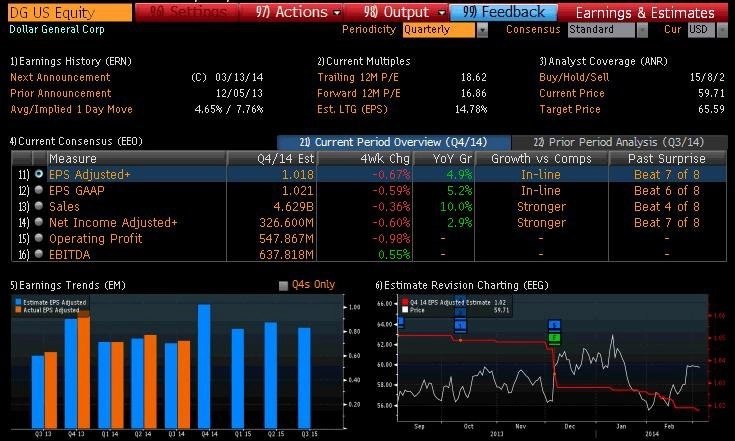Click the green marker flag near December
Image resolution: width=735 pixels, height=441 pixels.
click(x=555, y=338)
